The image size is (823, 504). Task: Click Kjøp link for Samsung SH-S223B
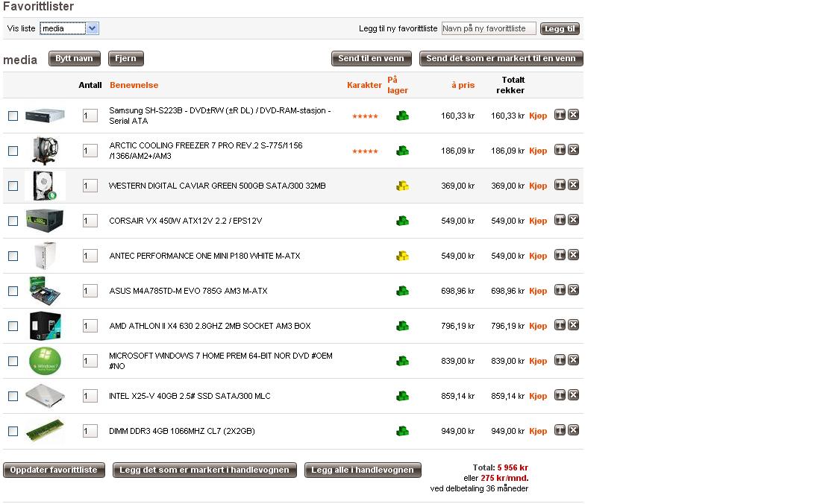[x=538, y=116]
